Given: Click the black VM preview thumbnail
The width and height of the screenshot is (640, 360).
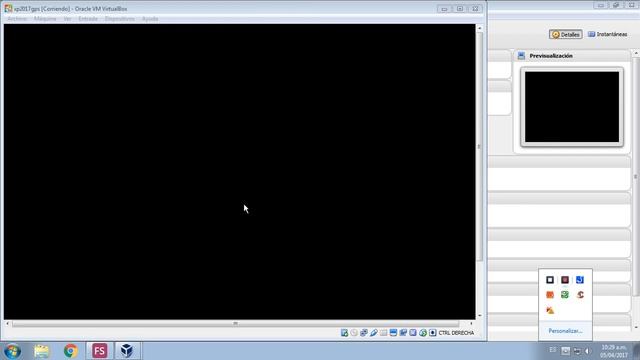Looking at the screenshot, I should [x=572, y=107].
